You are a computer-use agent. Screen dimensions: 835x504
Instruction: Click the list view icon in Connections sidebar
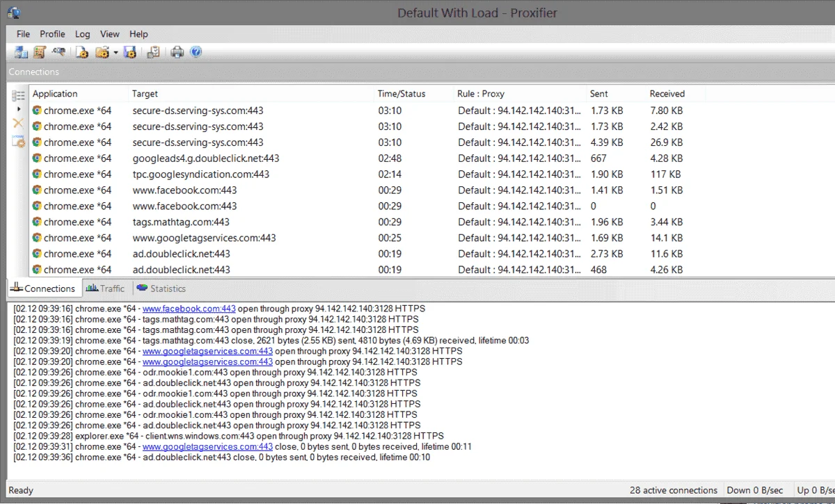(x=19, y=96)
